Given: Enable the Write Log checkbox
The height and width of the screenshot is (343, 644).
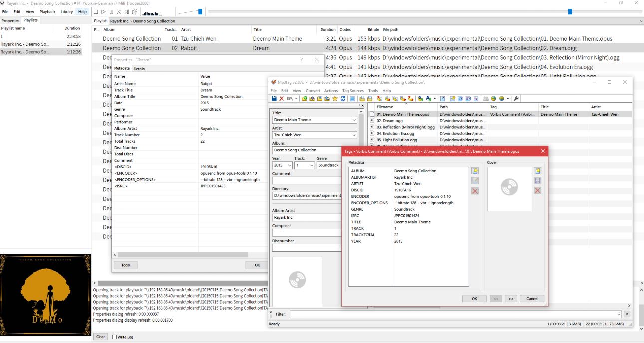Looking at the screenshot, I should [115, 337].
